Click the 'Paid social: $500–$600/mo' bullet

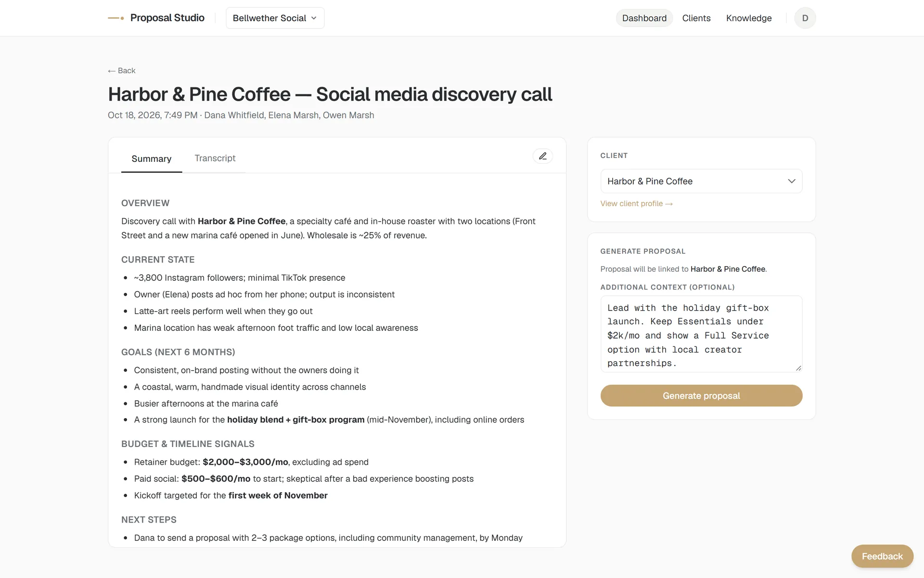click(304, 478)
